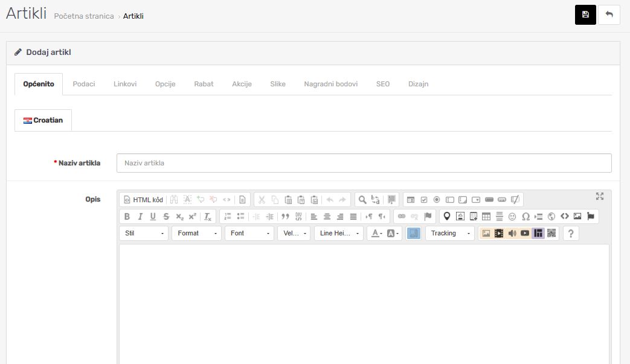The width and height of the screenshot is (630, 364).
Task: Focus the Naziv artikla input field
Action: pos(364,163)
